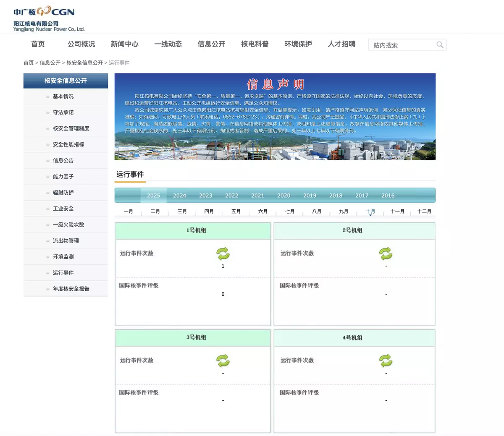Click refresh icon in 2号机组 panel
This screenshot has width=504, height=436.
coord(386,253)
